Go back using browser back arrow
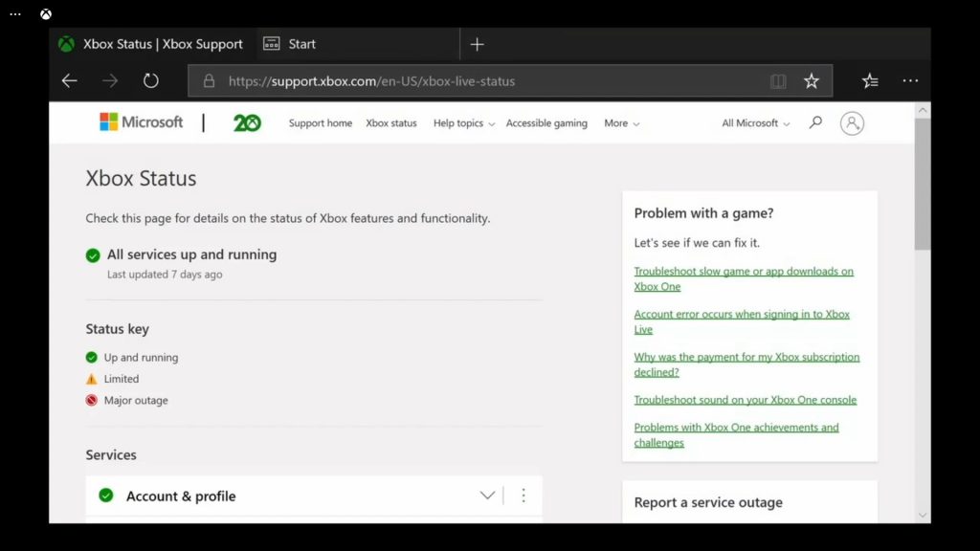The width and height of the screenshot is (980, 551). click(x=69, y=80)
